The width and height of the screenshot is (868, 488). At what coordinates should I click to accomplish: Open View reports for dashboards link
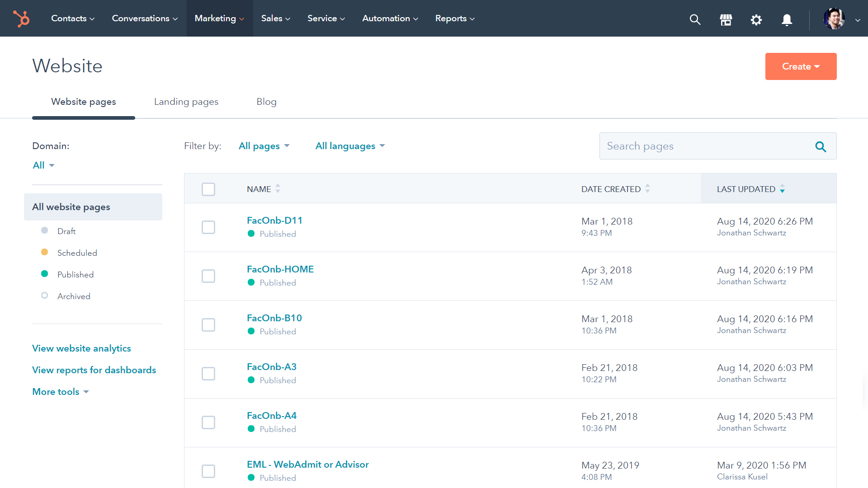tap(94, 370)
